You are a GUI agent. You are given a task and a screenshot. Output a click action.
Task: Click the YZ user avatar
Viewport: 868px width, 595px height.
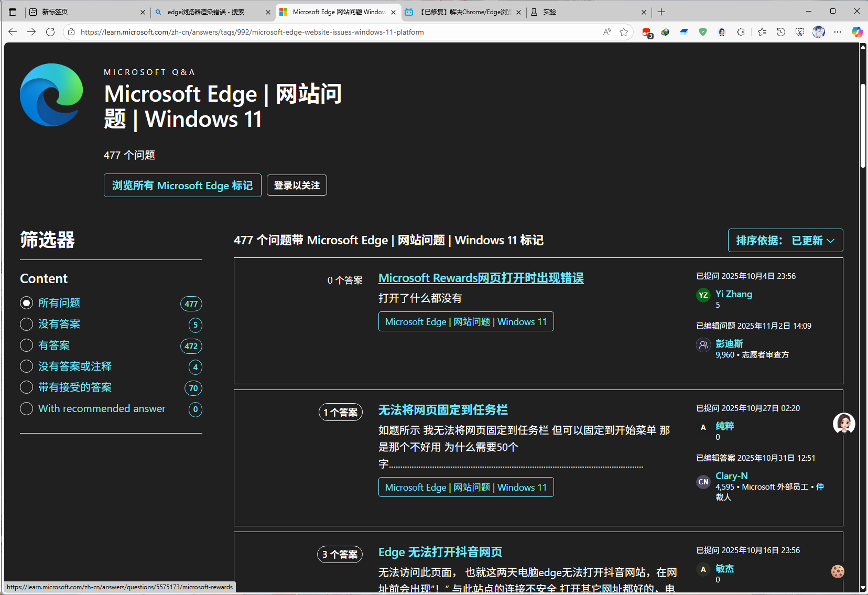[703, 295]
